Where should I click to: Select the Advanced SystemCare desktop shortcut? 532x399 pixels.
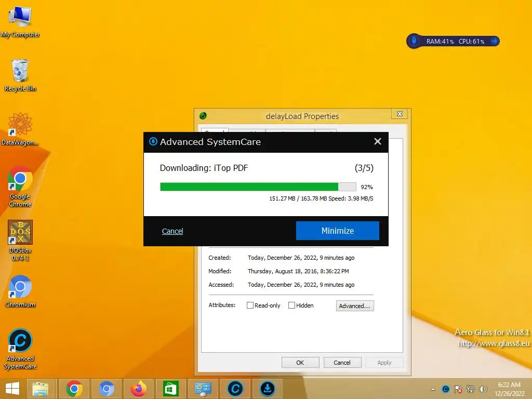(20, 349)
